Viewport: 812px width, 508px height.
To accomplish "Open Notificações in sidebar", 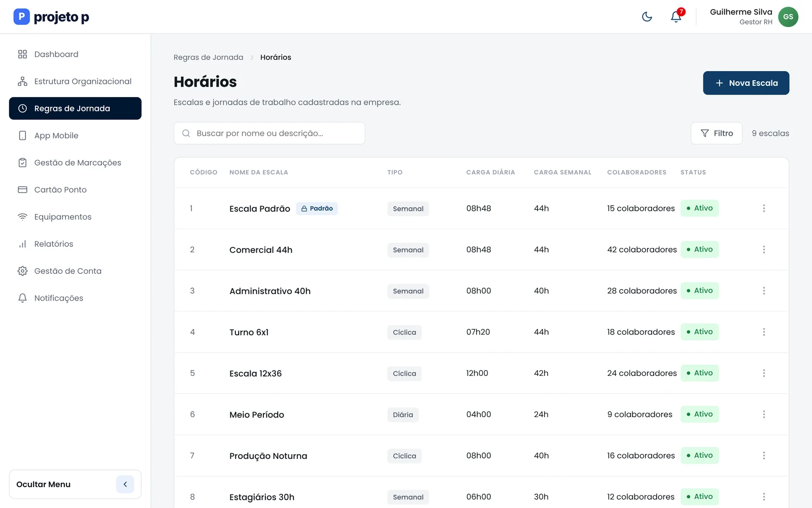I will point(75,298).
